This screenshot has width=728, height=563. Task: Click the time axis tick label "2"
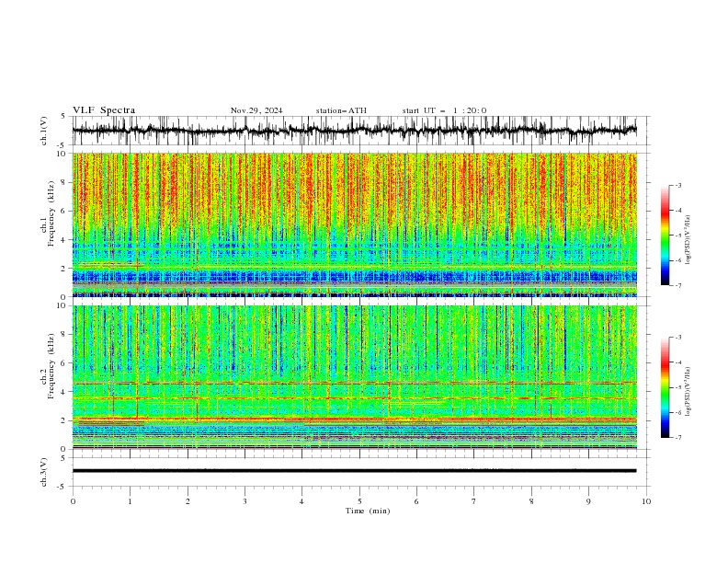tap(188, 501)
